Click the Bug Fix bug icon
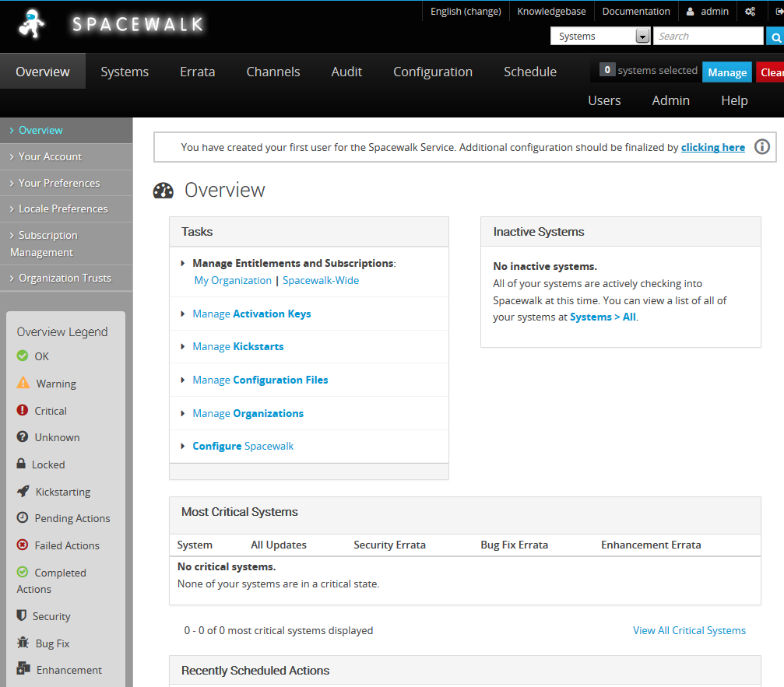 23,643
